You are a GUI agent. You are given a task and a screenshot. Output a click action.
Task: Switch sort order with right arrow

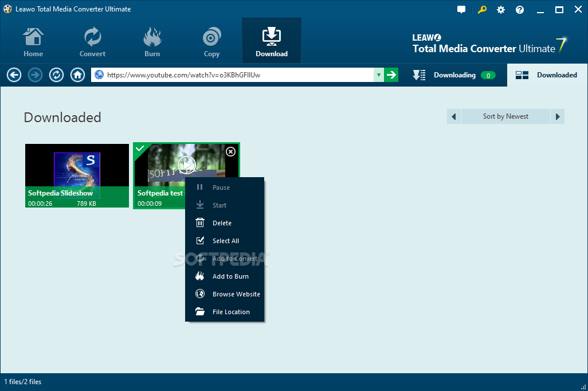[x=557, y=117]
